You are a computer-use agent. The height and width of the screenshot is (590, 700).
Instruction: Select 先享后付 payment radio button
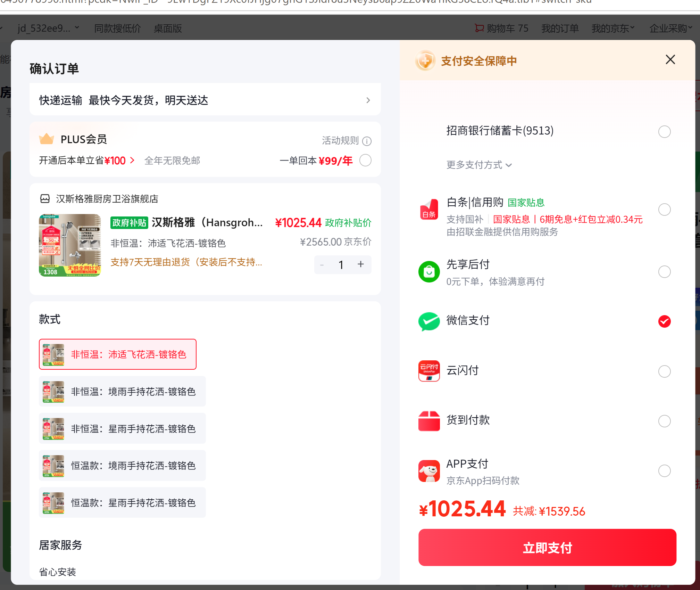(x=664, y=272)
